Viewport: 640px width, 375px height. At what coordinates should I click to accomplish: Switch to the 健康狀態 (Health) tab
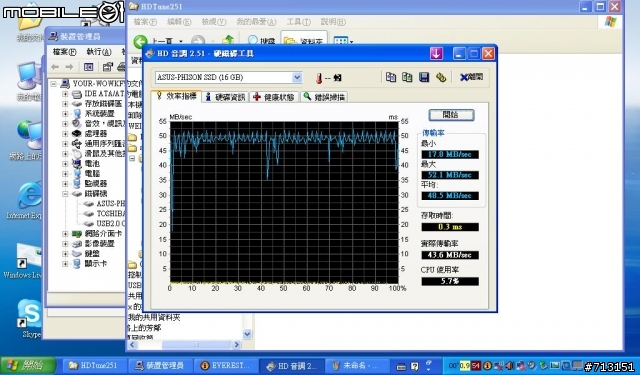(x=274, y=97)
